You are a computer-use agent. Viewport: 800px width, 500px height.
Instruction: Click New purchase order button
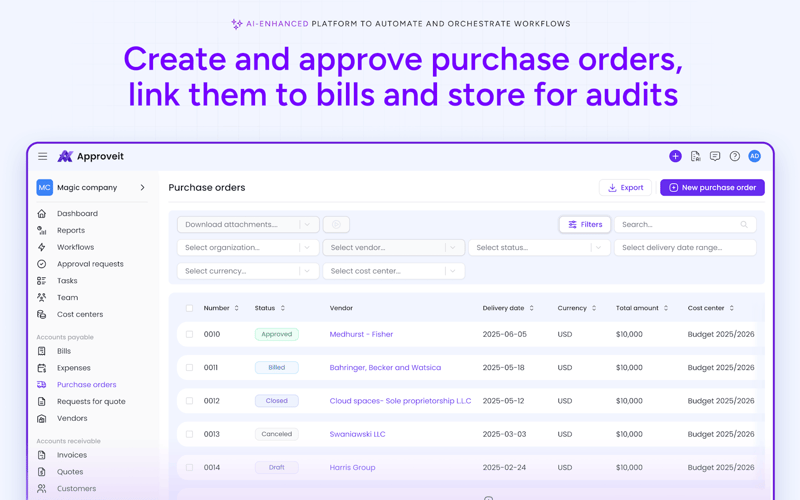tap(712, 187)
